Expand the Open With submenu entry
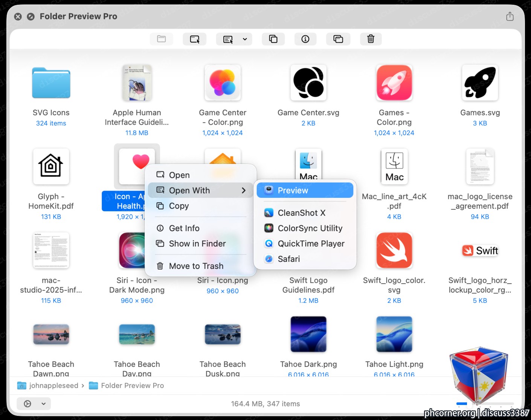This screenshot has height=420, width=531. click(x=200, y=191)
